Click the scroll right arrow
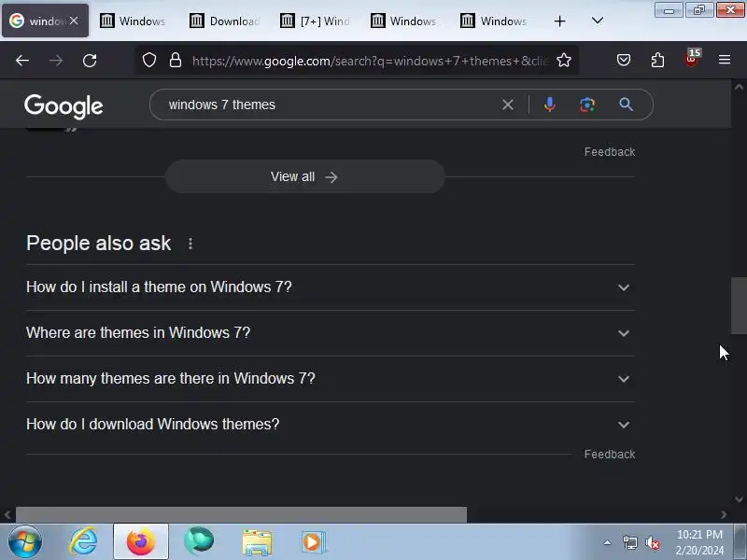The image size is (747, 560). point(724,515)
